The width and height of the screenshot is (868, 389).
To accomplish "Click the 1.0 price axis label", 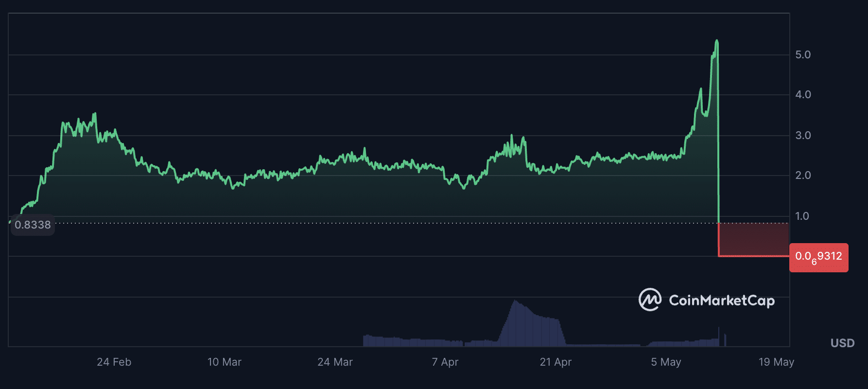I will (802, 216).
